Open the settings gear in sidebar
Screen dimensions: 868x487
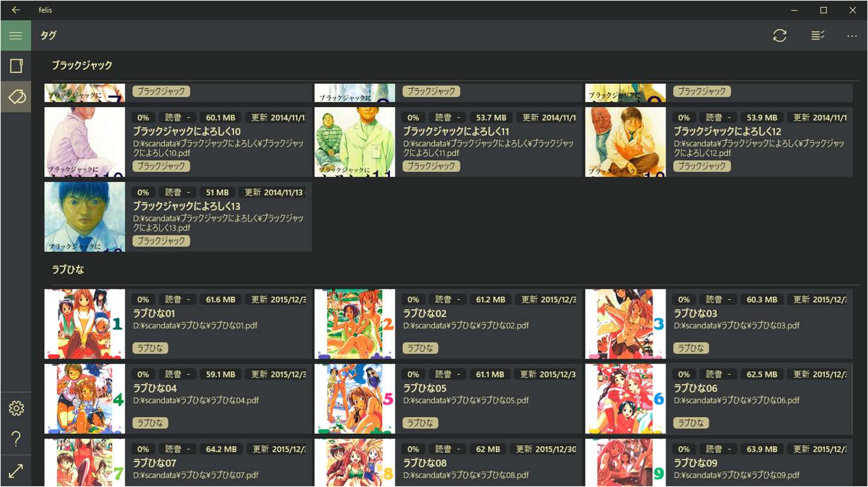(x=16, y=409)
